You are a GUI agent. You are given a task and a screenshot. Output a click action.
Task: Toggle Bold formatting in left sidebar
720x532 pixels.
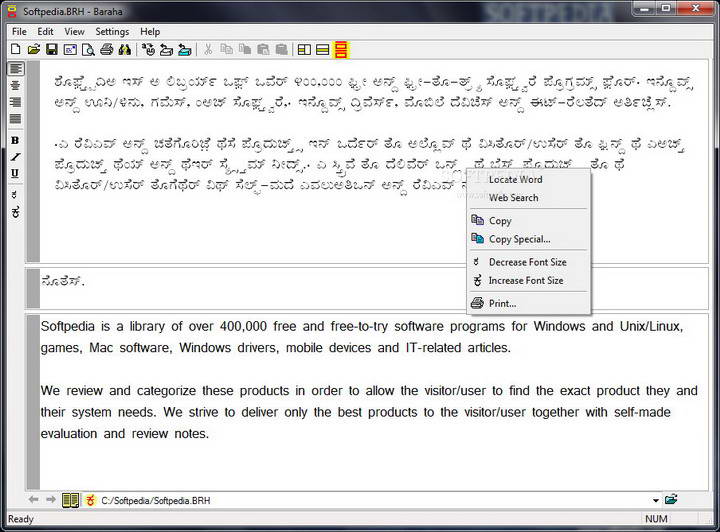[x=15, y=141]
